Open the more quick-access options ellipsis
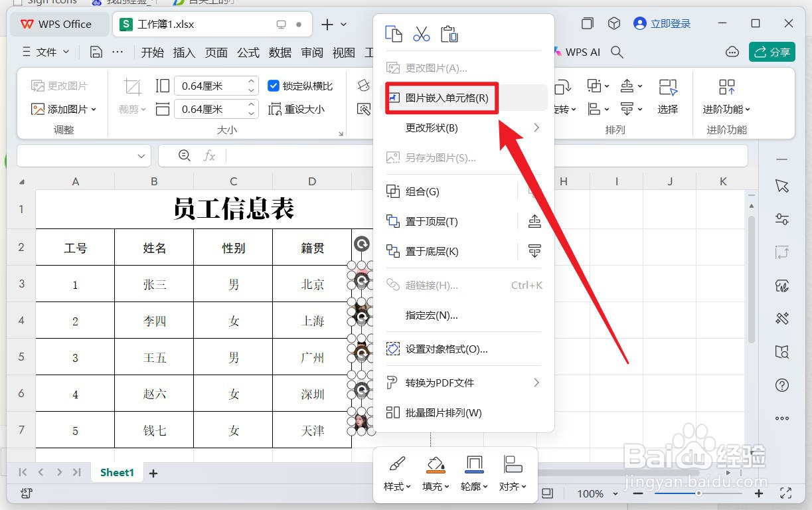Viewport: 812px width, 510px height. click(x=118, y=52)
